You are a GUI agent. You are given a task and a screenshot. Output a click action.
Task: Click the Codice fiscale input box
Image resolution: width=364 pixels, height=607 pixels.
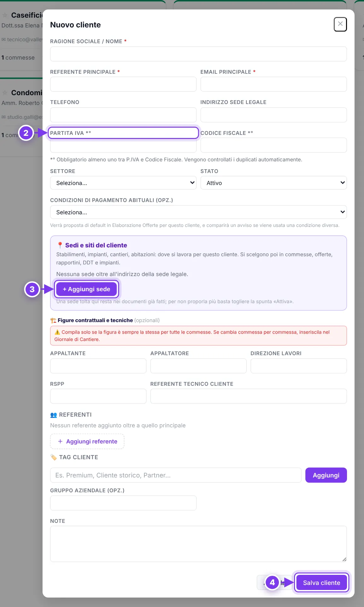[274, 145]
